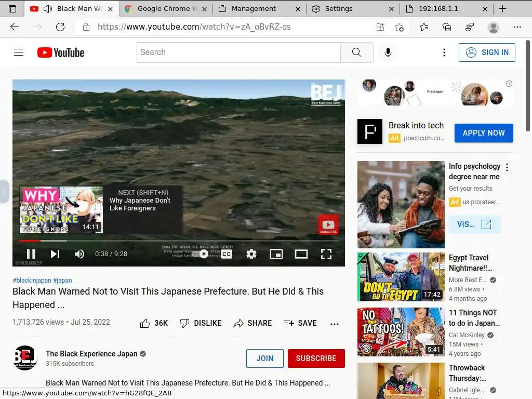Open browser essentials heart icon
532x399 pixels.
[470, 27]
